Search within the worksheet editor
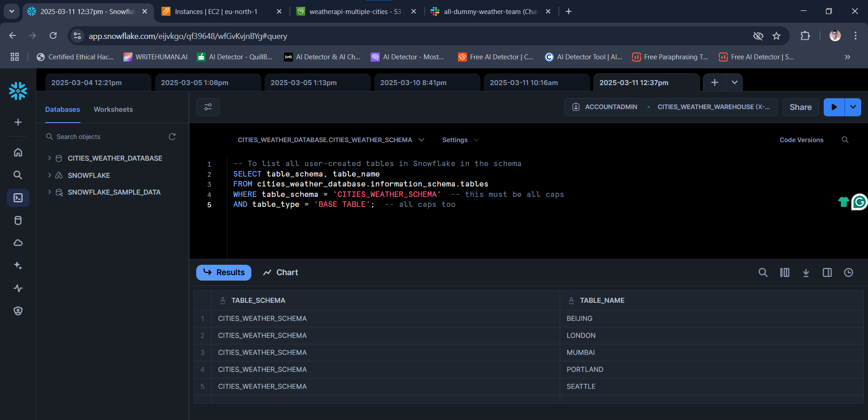Image resolution: width=868 pixels, height=420 pixels. tap(845, 140)
